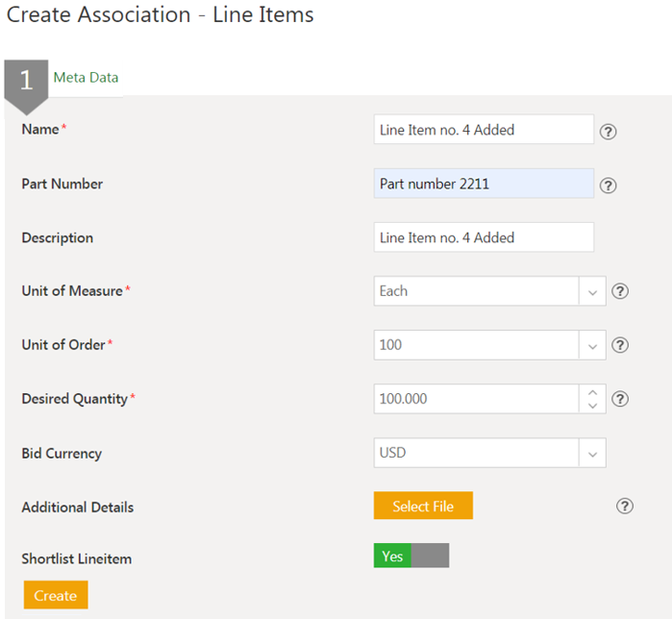Click the Desired Quantity value field
The image size is (672, 620).
tap(476, 399)
